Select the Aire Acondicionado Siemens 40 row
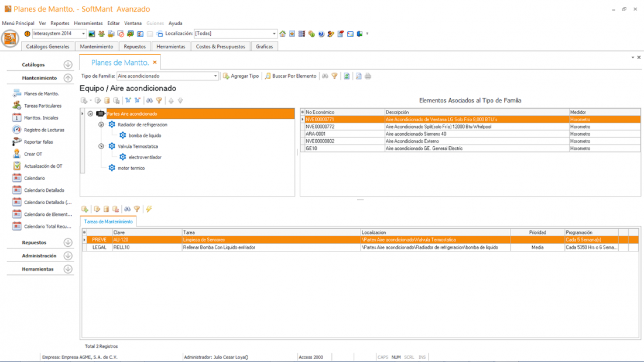Image resolution: width=644 pixels, height=362 pixels. pos(416,134)
